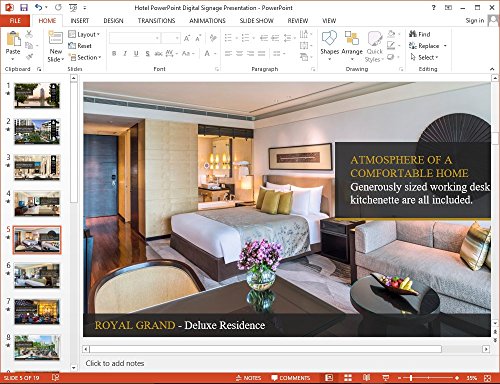Image resolution: width=500 pixels, height=384 pixels.
Task: Open COMMENTS pane from status bar
Action: [291, 378]
